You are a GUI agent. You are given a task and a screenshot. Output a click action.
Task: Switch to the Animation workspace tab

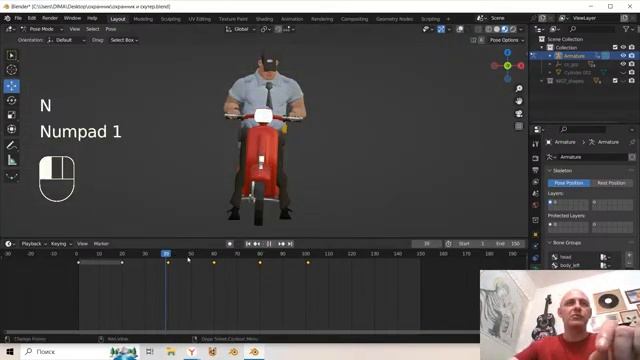[x=292, y=19]
